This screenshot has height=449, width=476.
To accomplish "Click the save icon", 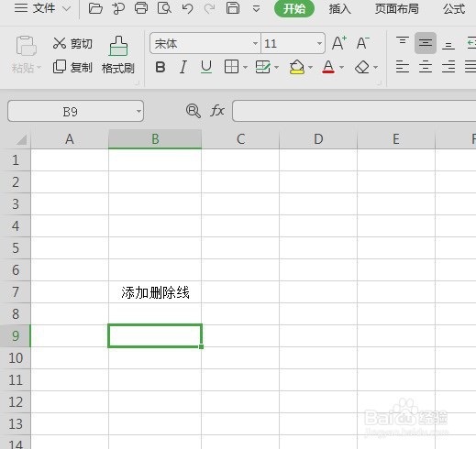I will point(233,8).
